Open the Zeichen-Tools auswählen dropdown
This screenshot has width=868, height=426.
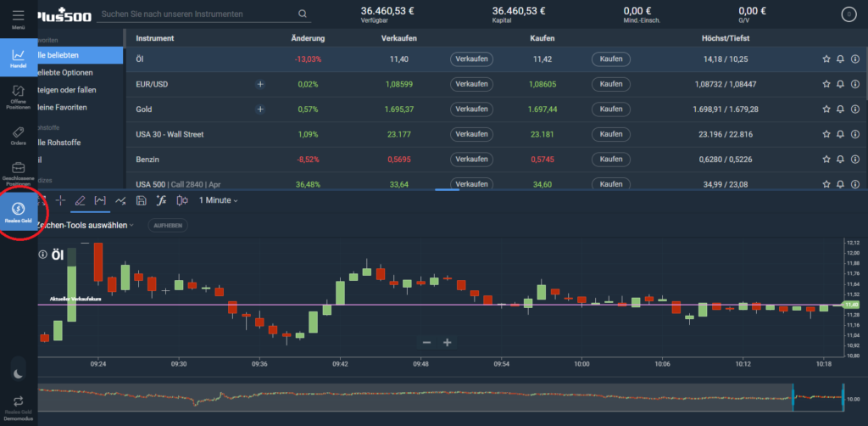[86, 226]
